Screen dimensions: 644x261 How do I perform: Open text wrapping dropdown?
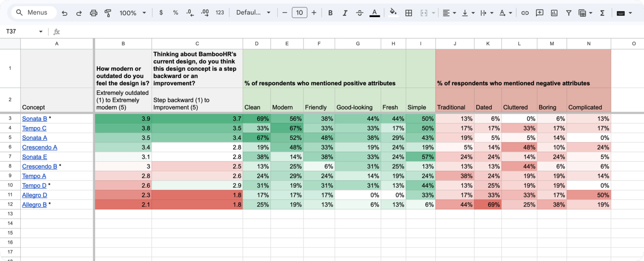(487, 13)
